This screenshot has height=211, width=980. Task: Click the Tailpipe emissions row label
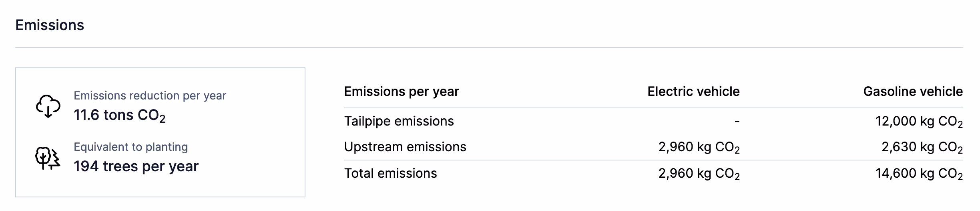pyautogui.click(x=399, y=121)
